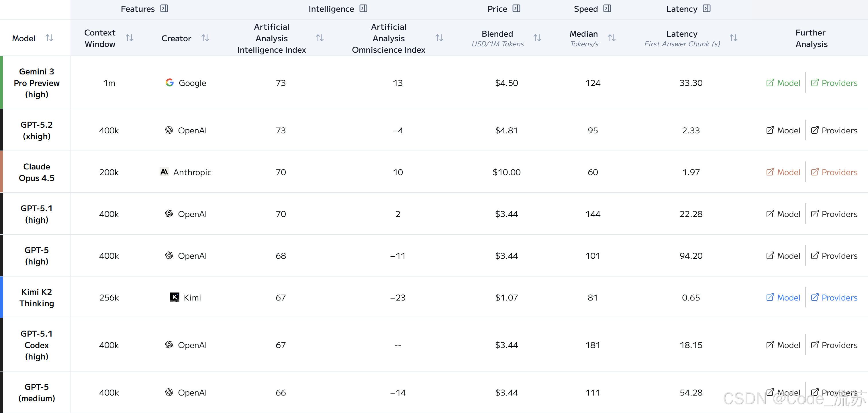
Task: Sort by Blended price column
Action: 537,38
